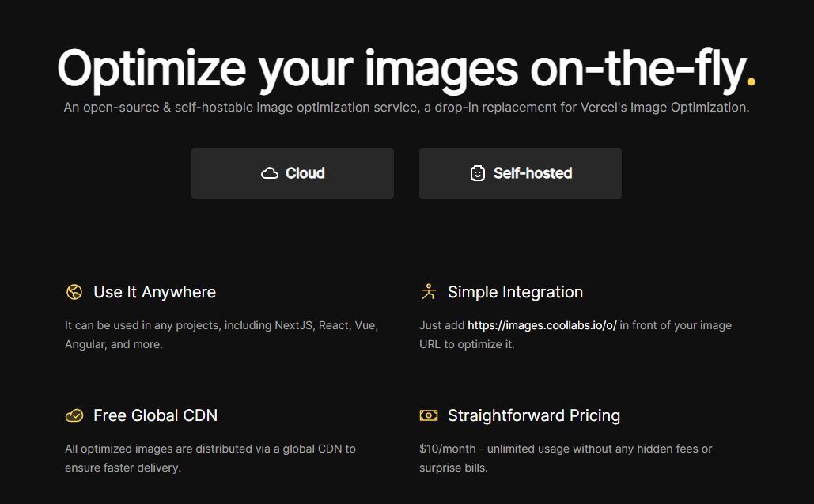Click the robot face icon beside Self-hosted
The width and height of the screenshot is (814, 504).
pyautogui.click(x=478, y=172)
